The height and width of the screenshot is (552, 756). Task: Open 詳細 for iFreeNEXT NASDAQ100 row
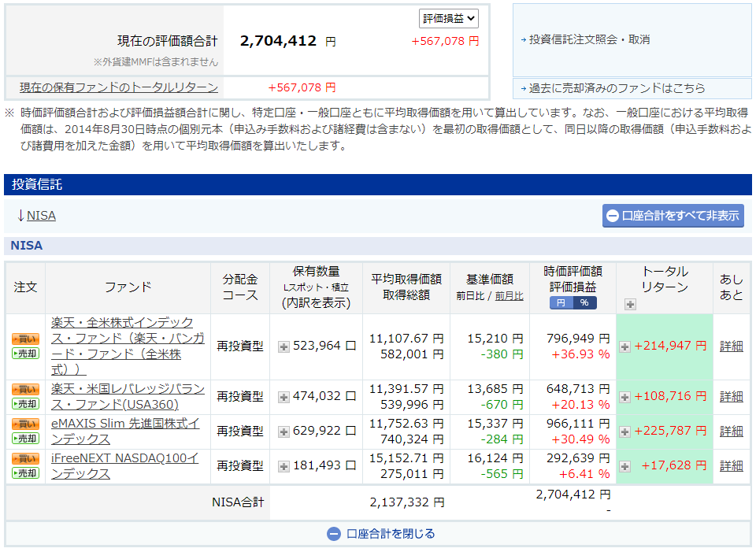click(x=732, y=465)
